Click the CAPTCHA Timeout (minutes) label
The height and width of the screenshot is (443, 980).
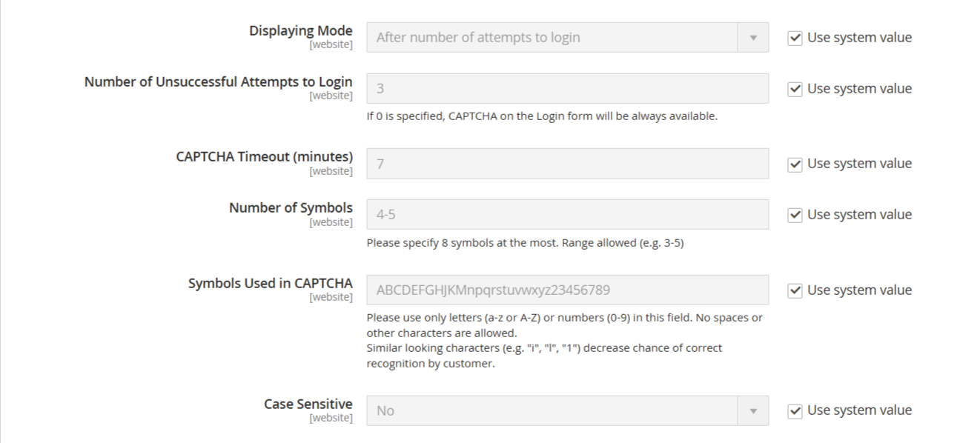[264, 157]
